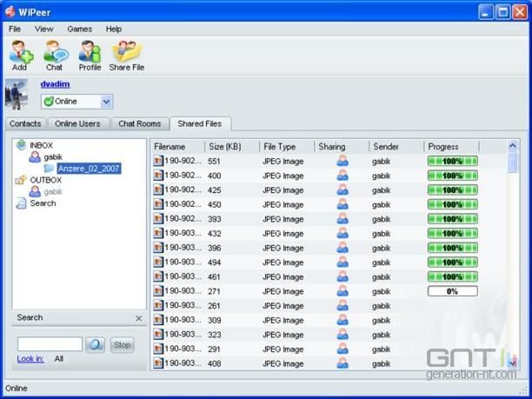Screen dimensions: 532x399
Task: Click the JPEG icon of the 432 KB file
Action: 158,233
